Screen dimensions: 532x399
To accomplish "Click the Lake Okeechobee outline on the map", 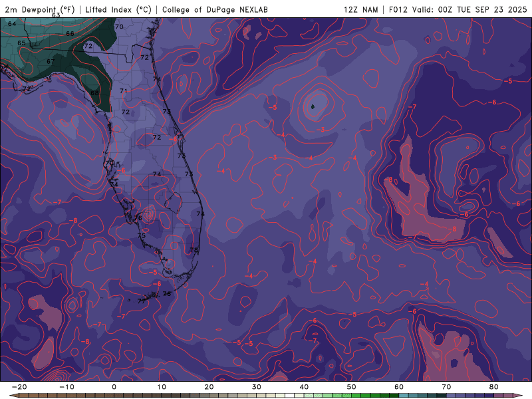I will click(174, 202).
